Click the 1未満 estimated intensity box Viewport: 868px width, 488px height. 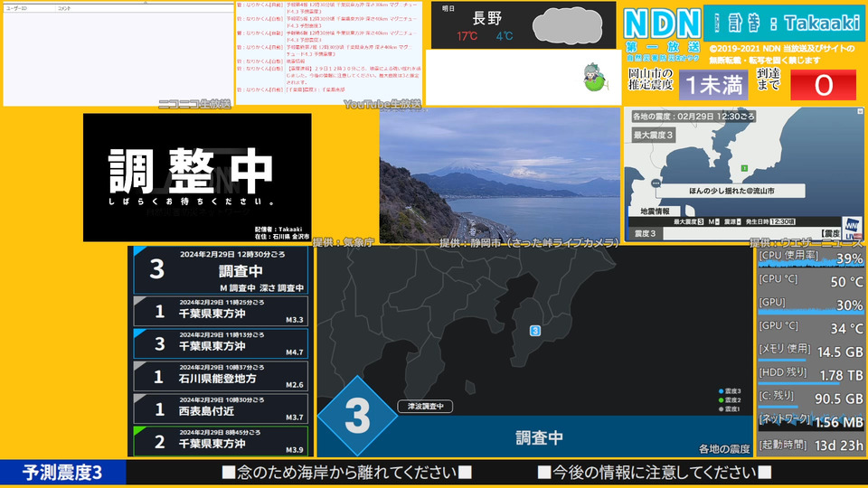[x=713, y=85]
